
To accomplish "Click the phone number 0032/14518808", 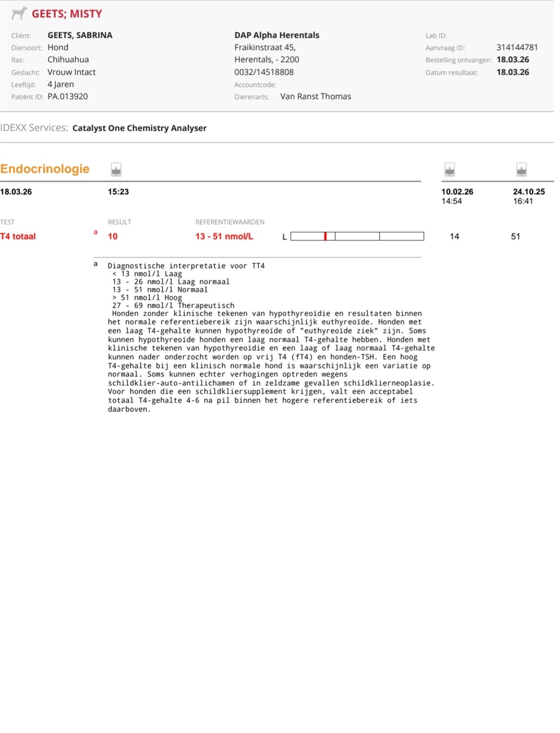I will tap(264, 72).
